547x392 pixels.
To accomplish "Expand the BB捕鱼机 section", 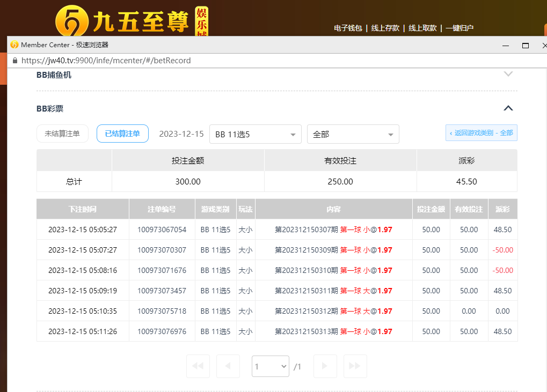I will pyautogui.click(x=508, y=75).
